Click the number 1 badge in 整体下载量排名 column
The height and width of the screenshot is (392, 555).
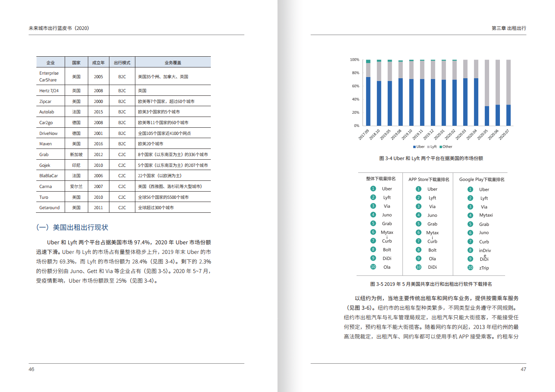pos(373,188)
